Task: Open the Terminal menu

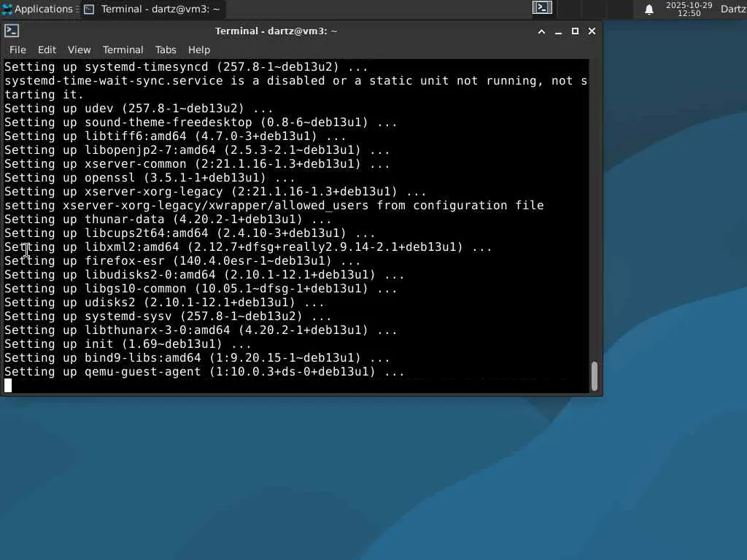Action: click(123, 50)
